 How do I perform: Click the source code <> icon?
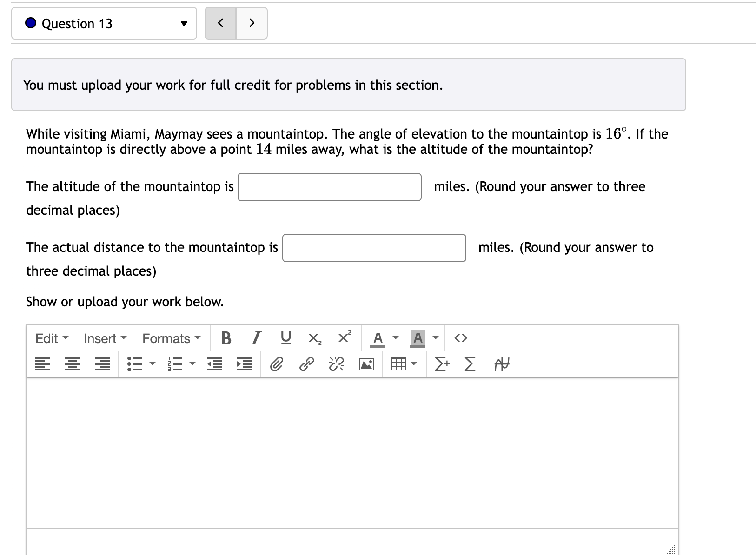tap(461, 338)
